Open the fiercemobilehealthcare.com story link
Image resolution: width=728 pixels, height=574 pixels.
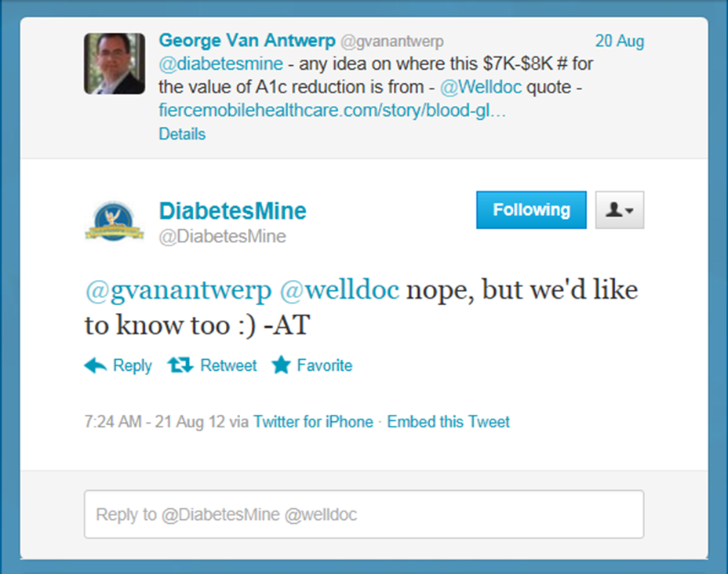click(332, 111)
